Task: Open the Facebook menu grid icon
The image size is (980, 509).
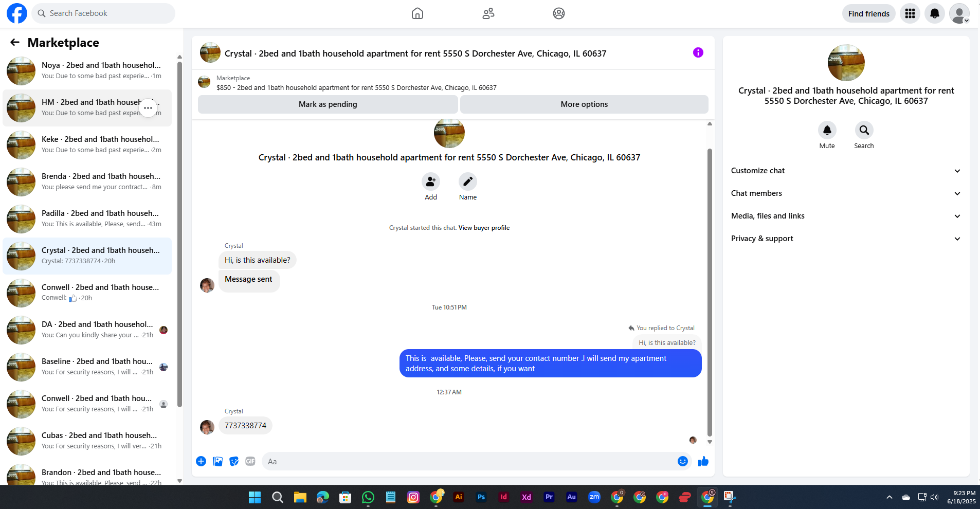Action: click(910, 13)
